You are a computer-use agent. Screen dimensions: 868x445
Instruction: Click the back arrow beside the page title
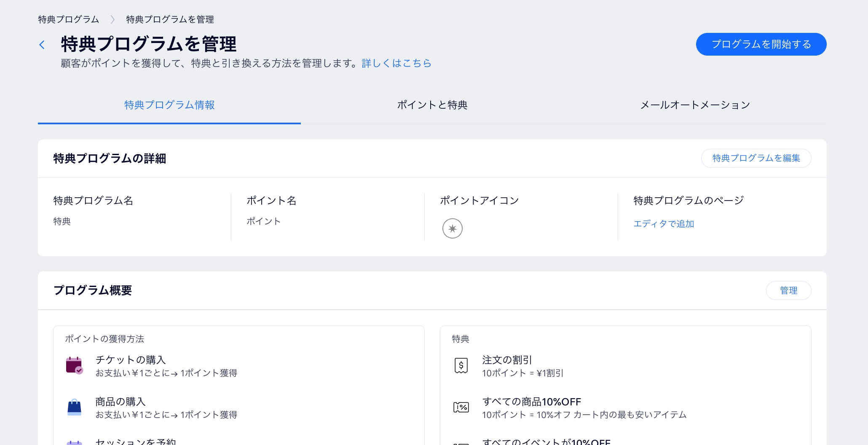pyautogui.click(x=42, y=45)
